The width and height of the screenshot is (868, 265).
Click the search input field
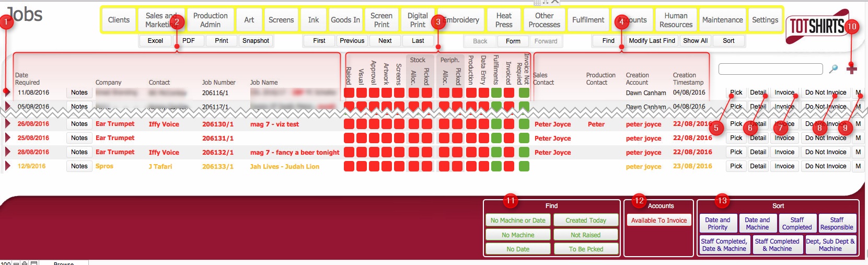(x=770, y=69)
